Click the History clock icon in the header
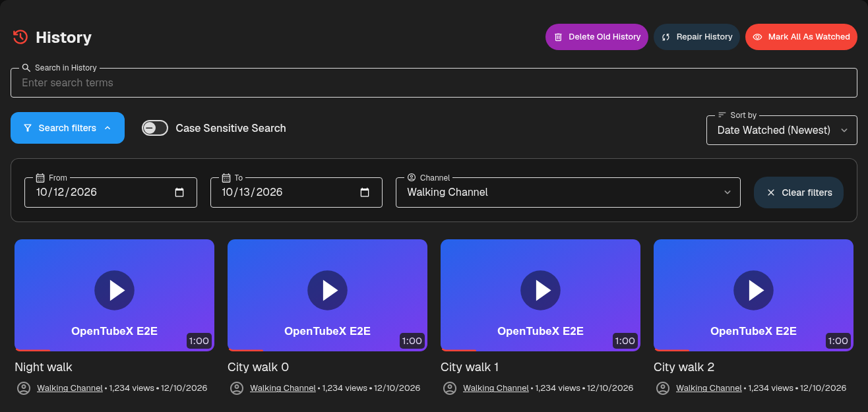Viewport: 868px width, 412px height. tap(20, 37)
